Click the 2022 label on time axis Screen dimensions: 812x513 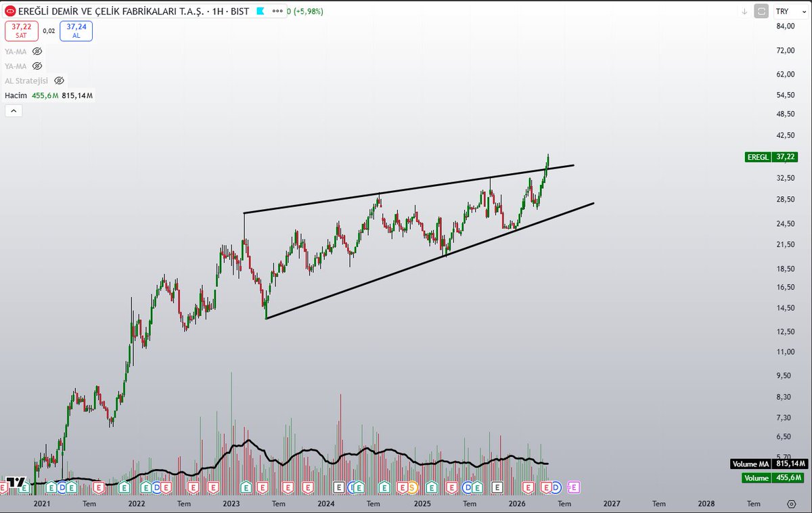click(137, 504)
